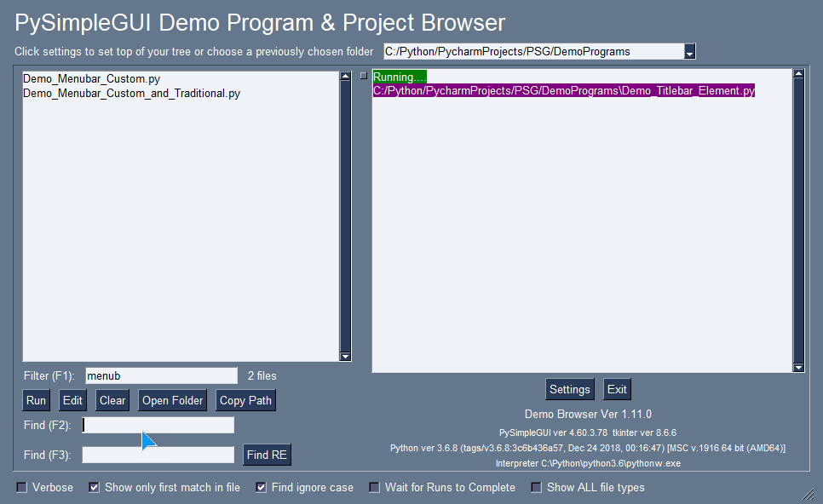Viewport: 823px width, 504px height.
Task: Run the selected demo program
Action: pyautogui.click(x=36, y=400)
